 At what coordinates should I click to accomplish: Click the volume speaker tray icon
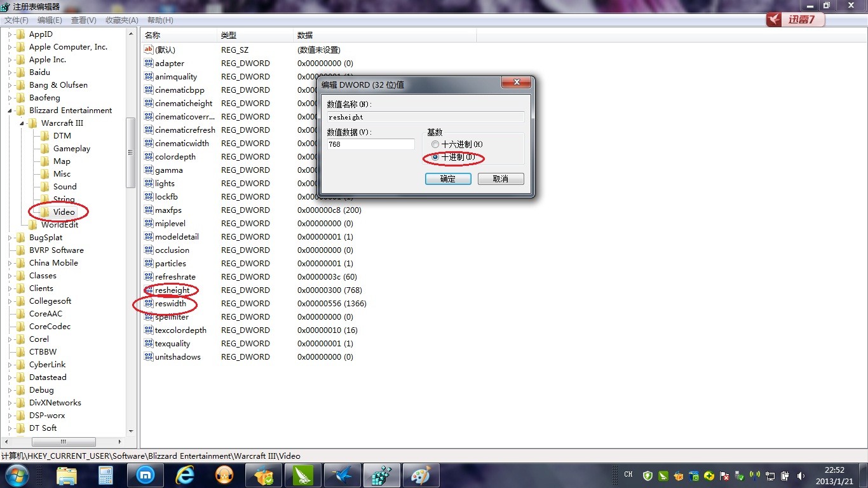(x=801, y=475)
